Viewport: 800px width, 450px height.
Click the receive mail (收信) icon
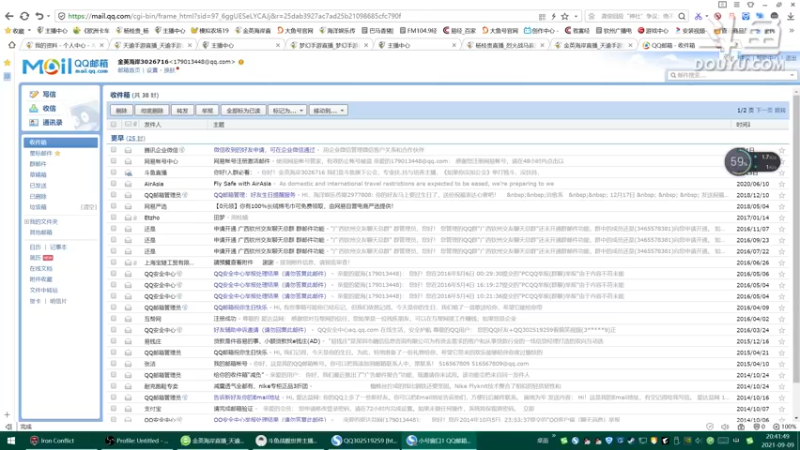tap(34, 108)
